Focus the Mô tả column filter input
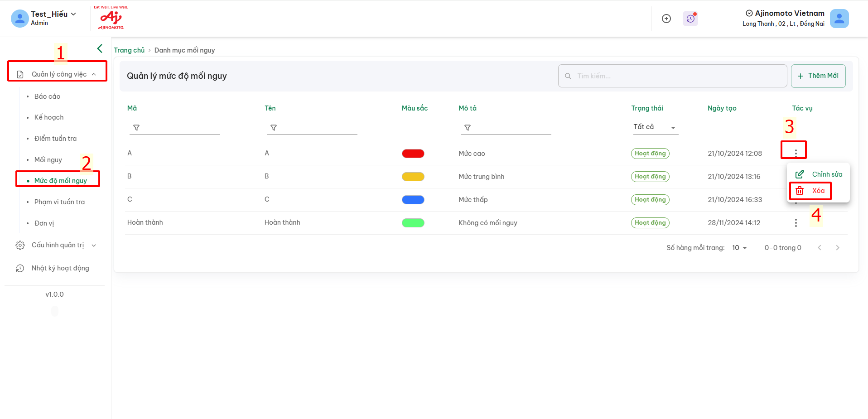The height and width of the screenshot is (419, 868). (506, 128)
